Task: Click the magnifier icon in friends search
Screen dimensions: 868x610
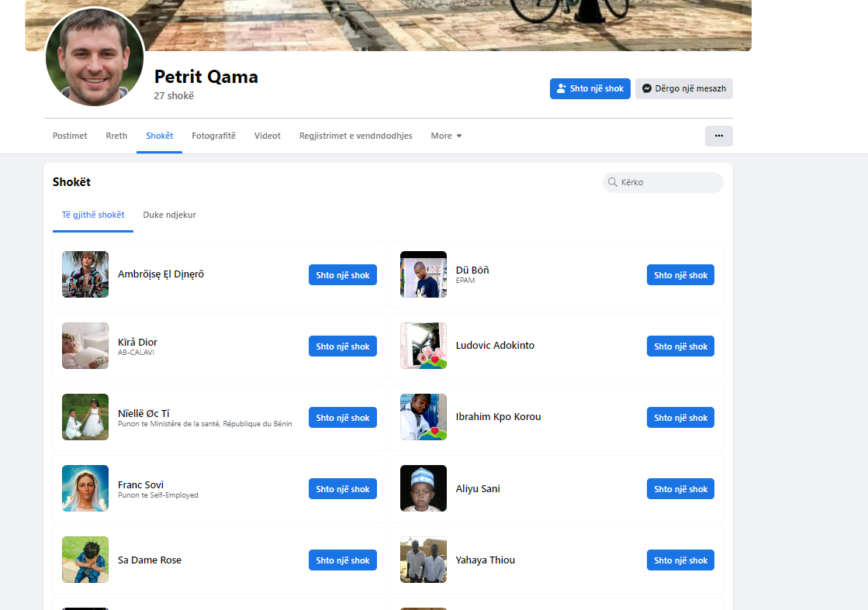Action: [x=613, y=182]
